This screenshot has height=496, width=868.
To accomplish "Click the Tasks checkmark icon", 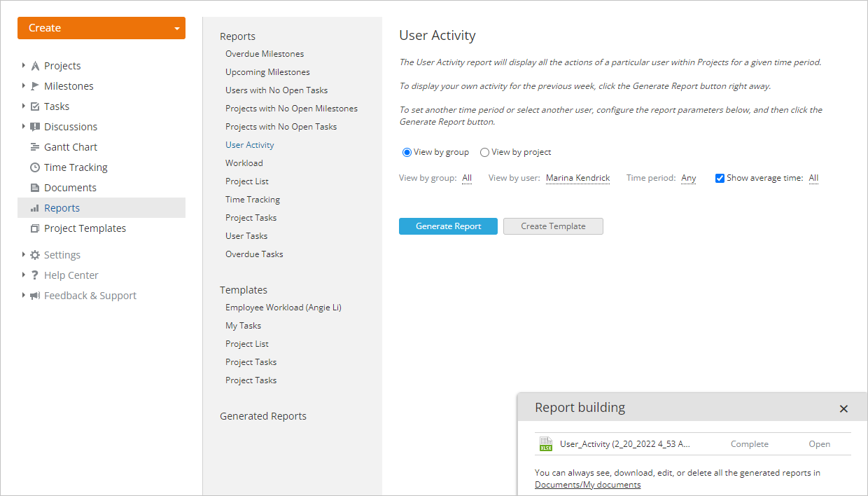I will pyautogui.click(x=35, y=106).
